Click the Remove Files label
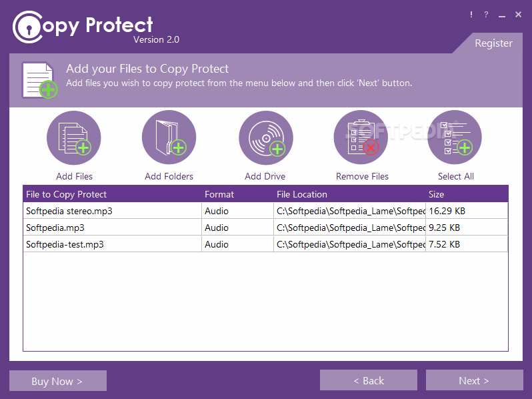The width and height of the screenshot is (532, 399). click(362, 176)
